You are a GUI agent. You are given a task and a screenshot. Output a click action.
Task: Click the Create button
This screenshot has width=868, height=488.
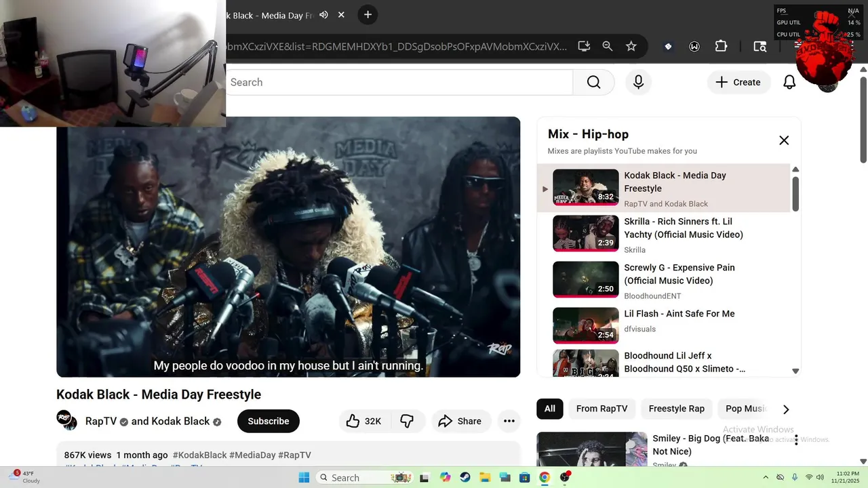pyautogui.click(x=739, y=82)
